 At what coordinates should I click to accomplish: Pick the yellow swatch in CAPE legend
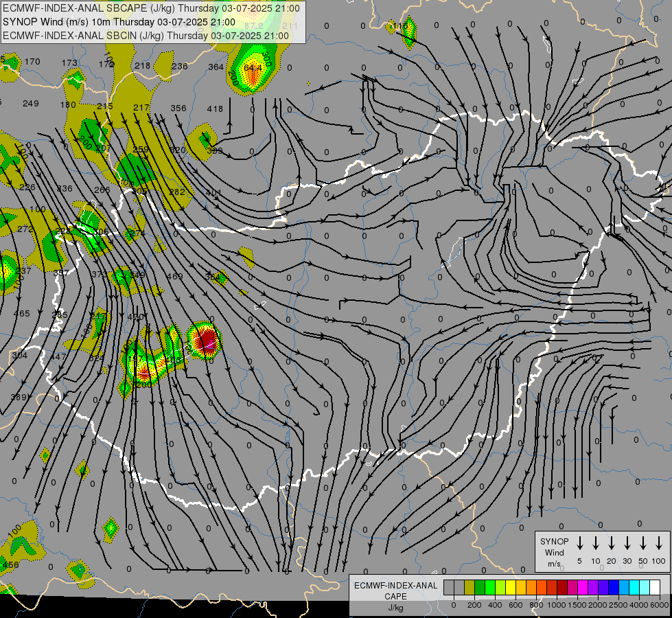click(511, 587)
